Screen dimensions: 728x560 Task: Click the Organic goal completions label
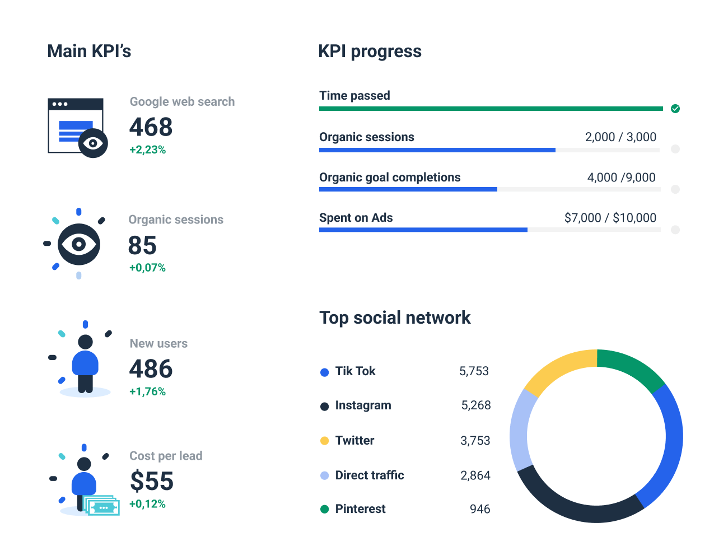pyautogui.click(x=390, y=178)
